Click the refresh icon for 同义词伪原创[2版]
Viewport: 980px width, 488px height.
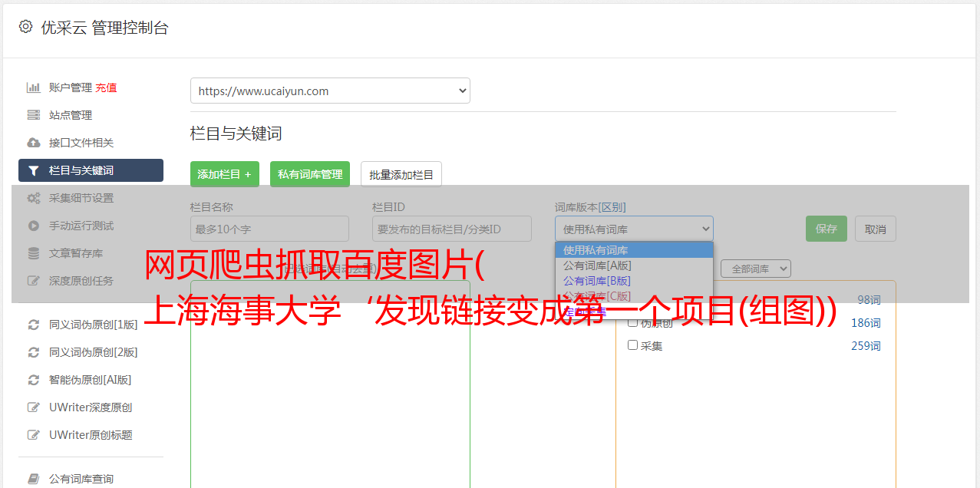(x=34, y=352)
